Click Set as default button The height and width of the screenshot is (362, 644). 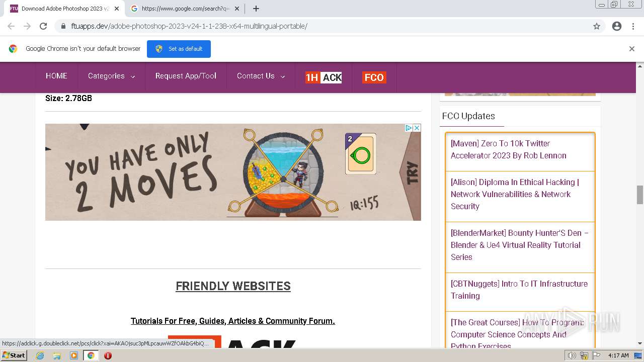coord(179,49)
